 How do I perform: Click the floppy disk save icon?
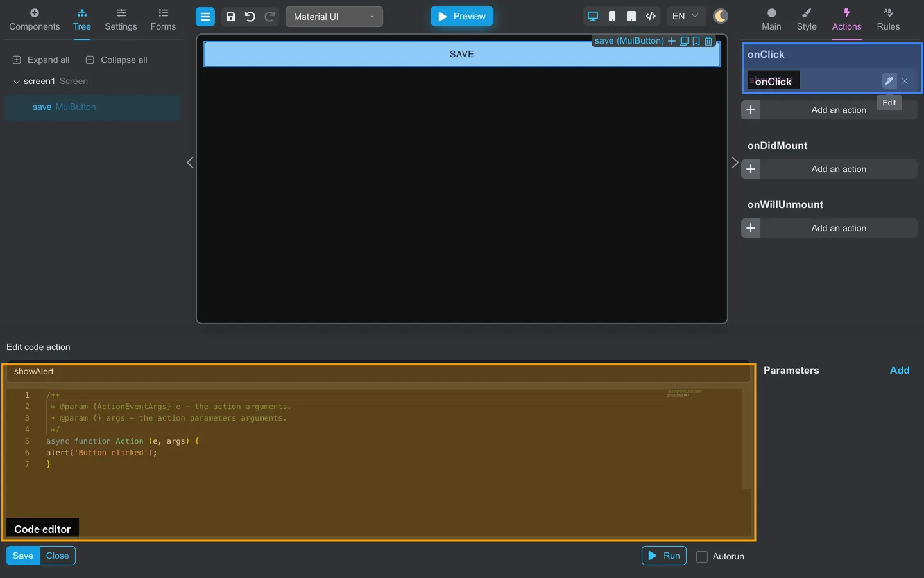coord(231,17)
